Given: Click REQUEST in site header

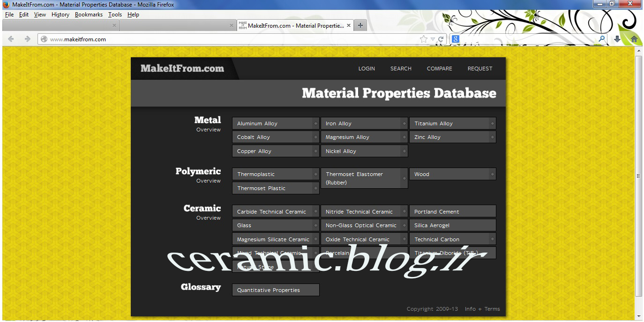Looking at the screenshot, I should point(480,69).
